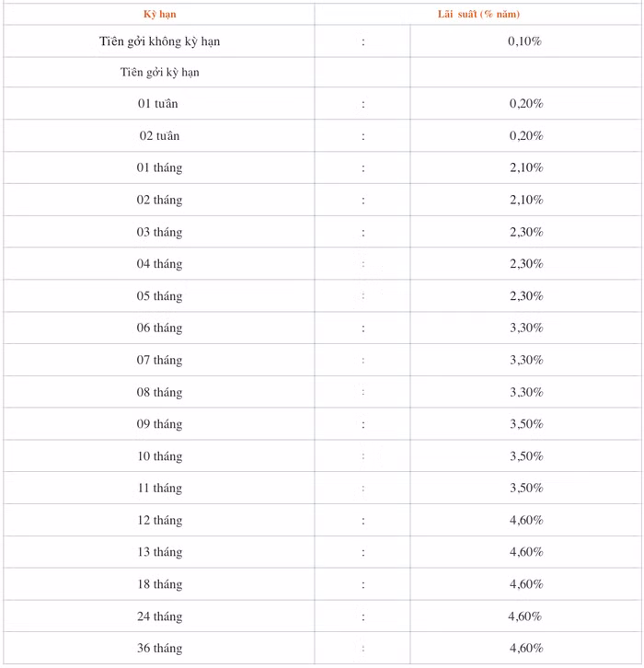
Task: Select the "36 tháng" term cell
Action: point(159,649)
